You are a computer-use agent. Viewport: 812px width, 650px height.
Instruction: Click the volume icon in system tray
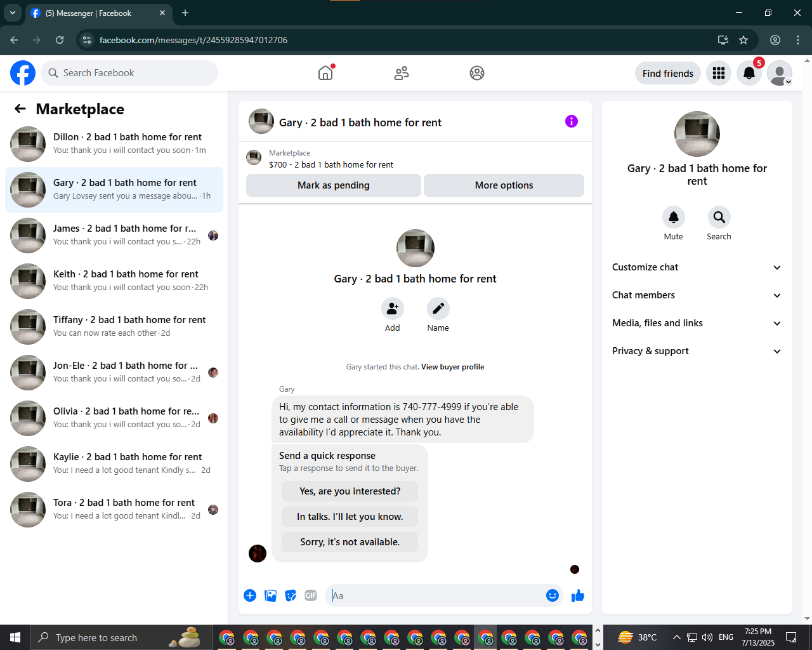click(x=707, y=637)
